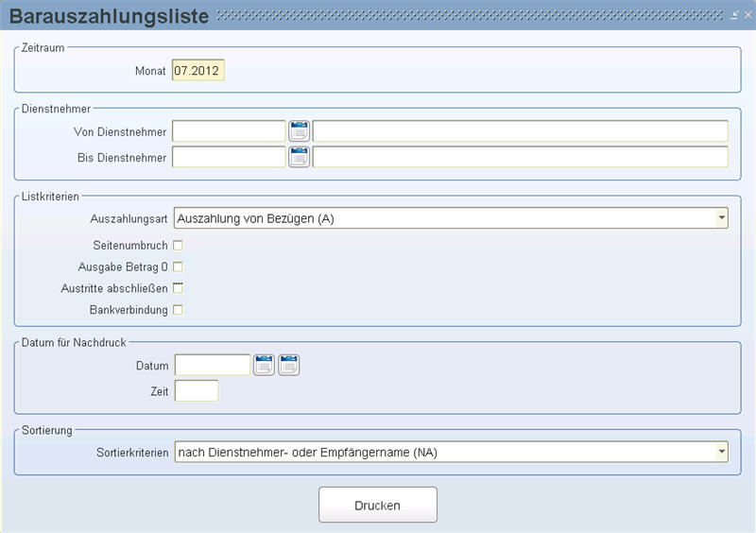Screen dimensions: 756x533
Task: Tick the Ausgabe Betrag 0 checkbox
Action: coord(178,266)
